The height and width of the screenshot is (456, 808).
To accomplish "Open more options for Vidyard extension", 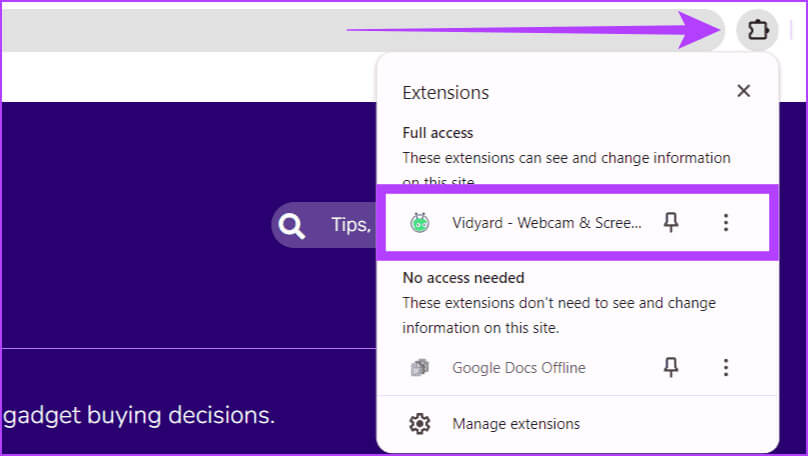I will [x=726, y=223].
